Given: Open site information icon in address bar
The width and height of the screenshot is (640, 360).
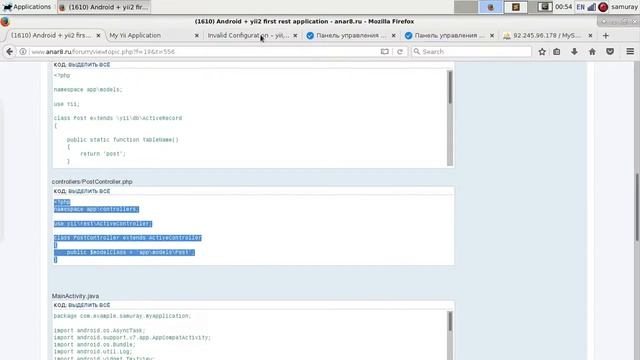Looking at the screenshot, I should (23, 51).
